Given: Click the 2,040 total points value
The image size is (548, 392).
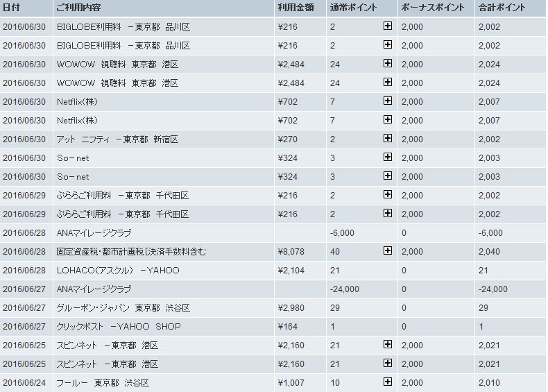Looking at the screenshot, I should tap(489, 252).
